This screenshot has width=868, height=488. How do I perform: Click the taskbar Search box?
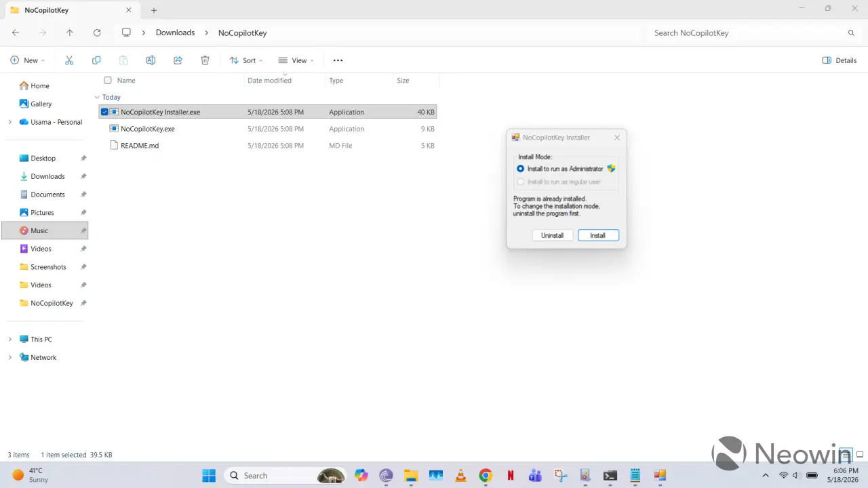click(x=284, y=475)
